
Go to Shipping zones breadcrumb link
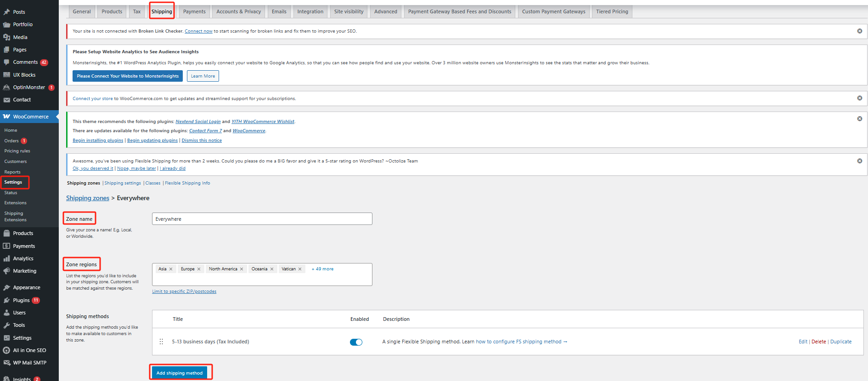88,198
